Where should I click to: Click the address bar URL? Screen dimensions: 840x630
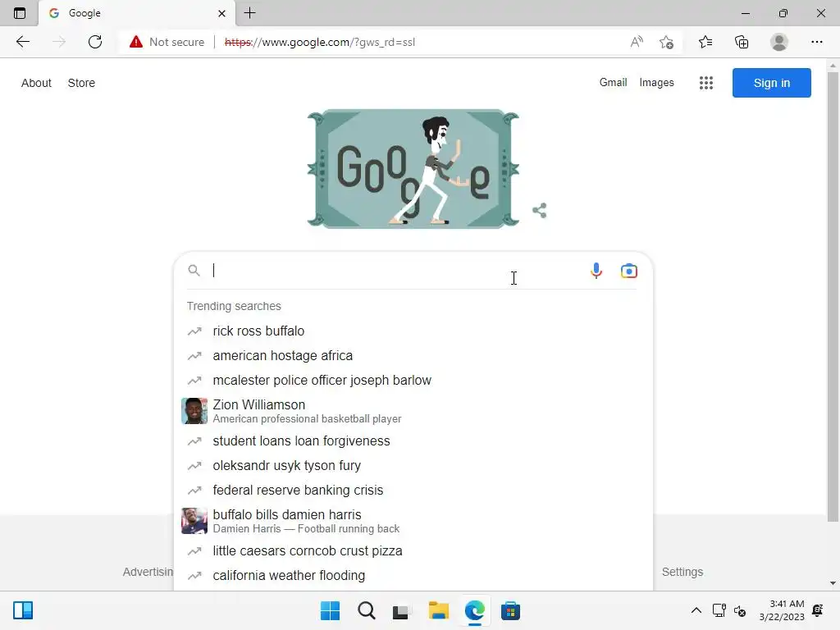coord(319,42)
